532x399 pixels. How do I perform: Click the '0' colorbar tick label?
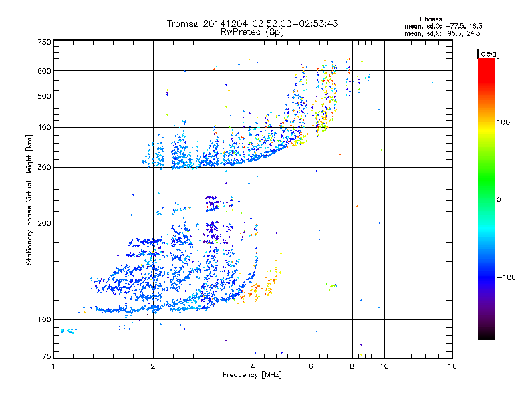click(x=499, y=200)
